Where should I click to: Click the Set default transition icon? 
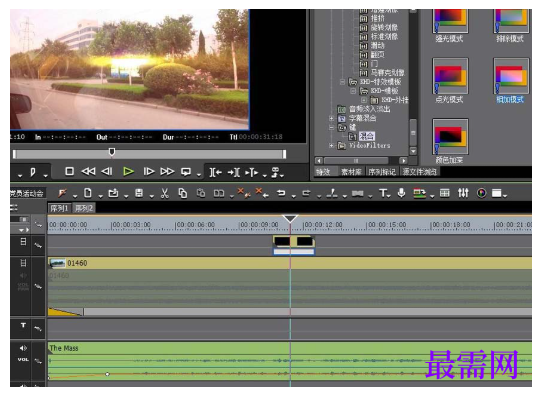358,194
